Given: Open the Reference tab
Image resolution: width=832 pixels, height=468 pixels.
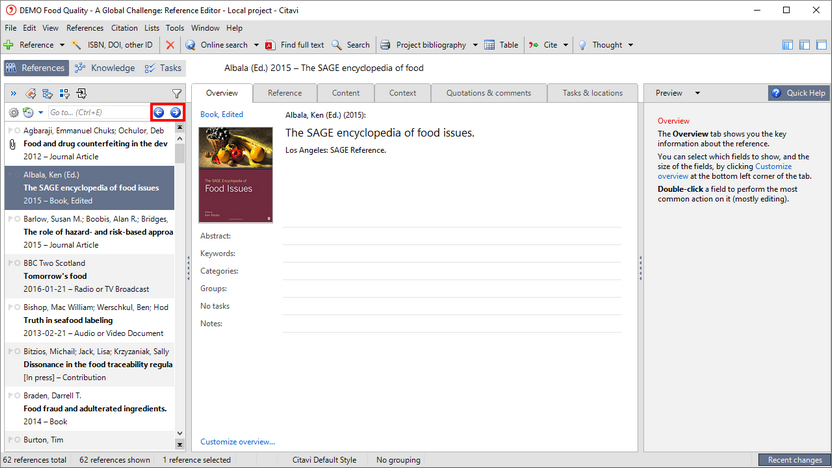Looking at the screenshot, I should click(284, 93).
